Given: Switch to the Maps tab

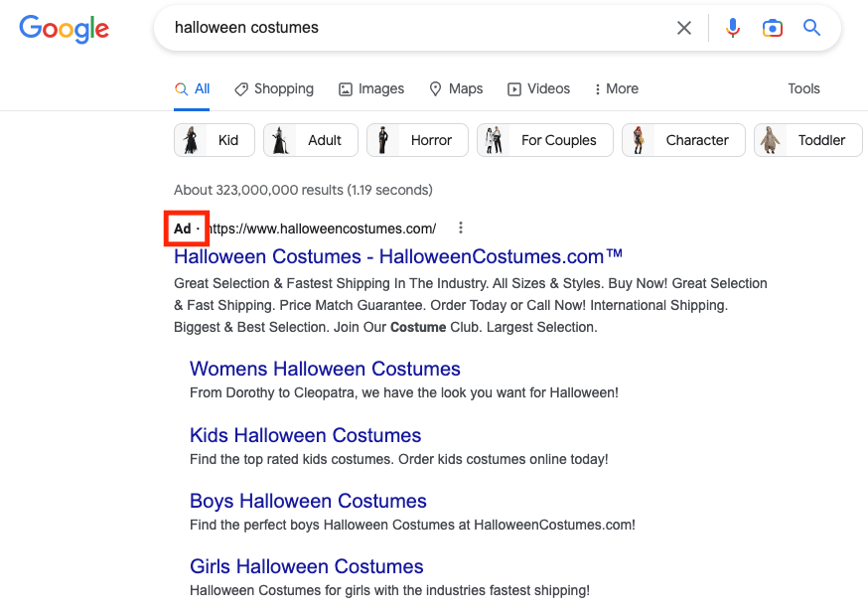Looking at the screenshot, I should [456, 88].
